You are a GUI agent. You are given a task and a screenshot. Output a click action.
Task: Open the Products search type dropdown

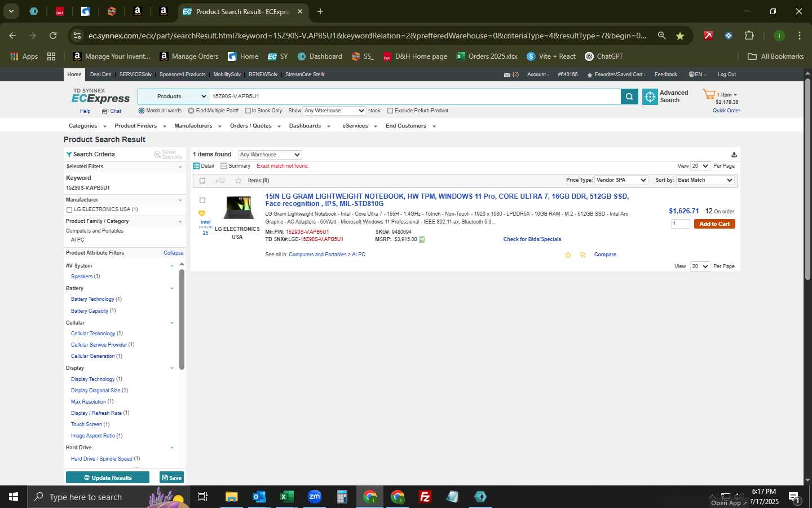[x=174, y=97]
